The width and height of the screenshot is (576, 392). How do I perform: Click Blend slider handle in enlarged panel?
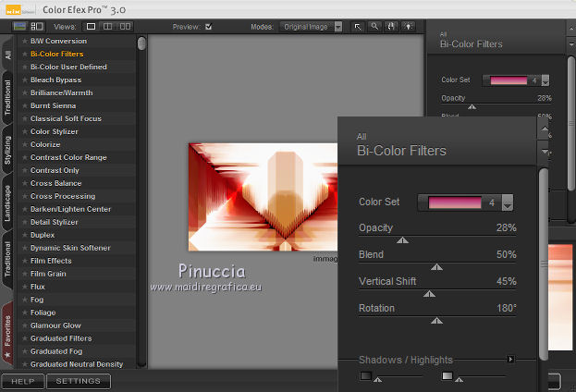(x=436, y=267)
